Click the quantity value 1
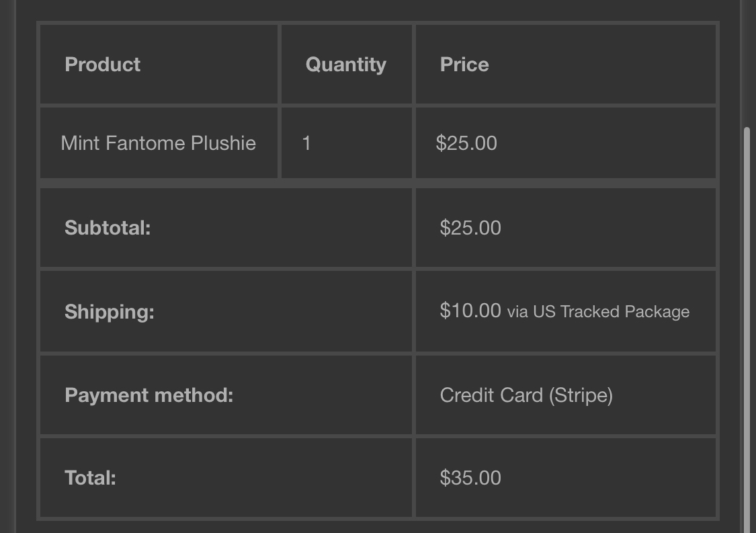Viewport: 756px width, 533px height. click(306, 143)
